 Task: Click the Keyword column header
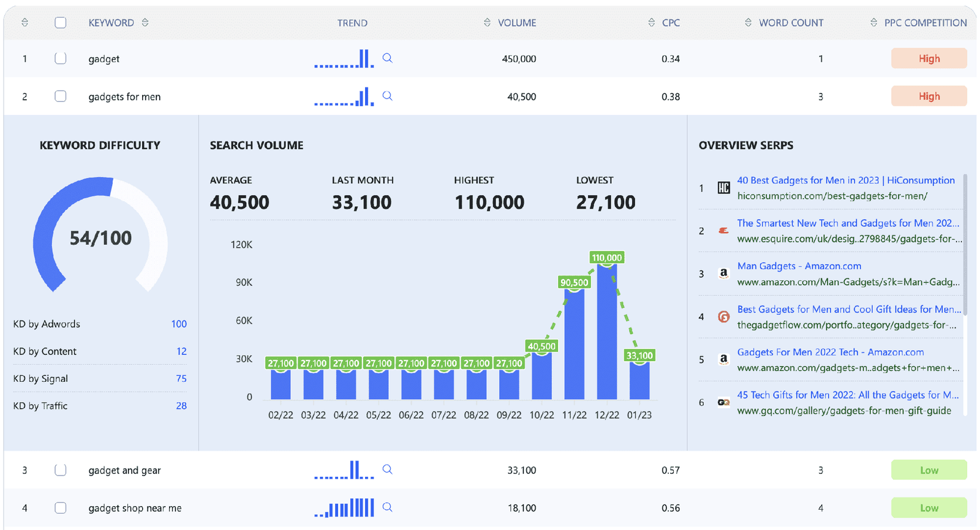click(x=111, y=23)
